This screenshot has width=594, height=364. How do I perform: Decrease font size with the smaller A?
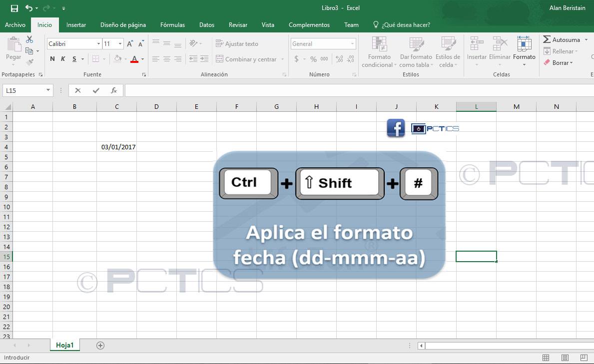pos(141,43)
